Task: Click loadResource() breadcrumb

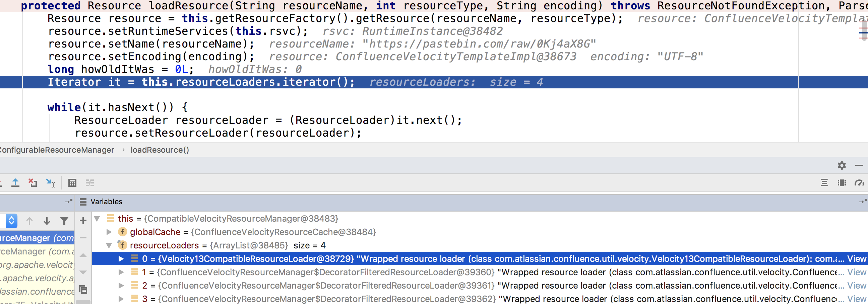Action: [160, 150]
